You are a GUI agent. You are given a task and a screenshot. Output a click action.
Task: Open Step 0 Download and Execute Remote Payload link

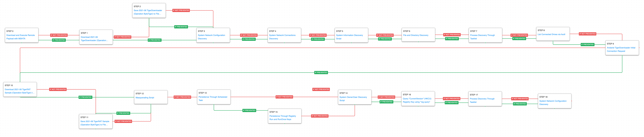[21, 35]
